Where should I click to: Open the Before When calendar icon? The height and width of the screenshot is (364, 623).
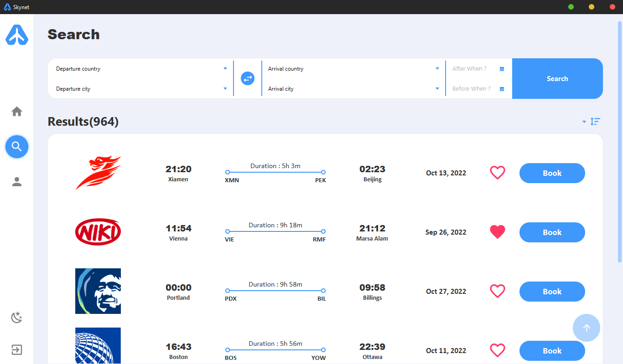pyautogui.click(x=502, y=89)
